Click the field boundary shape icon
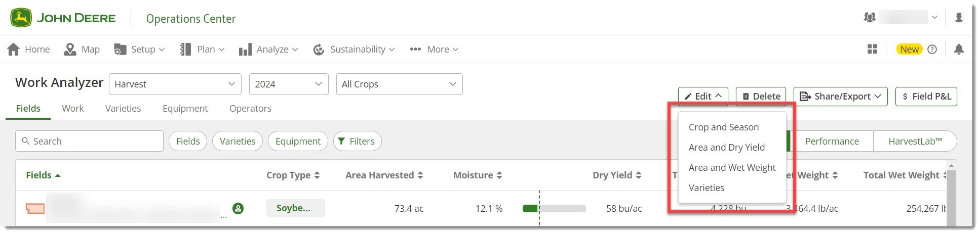The image size is (980, 234). (x=35, y=208)
